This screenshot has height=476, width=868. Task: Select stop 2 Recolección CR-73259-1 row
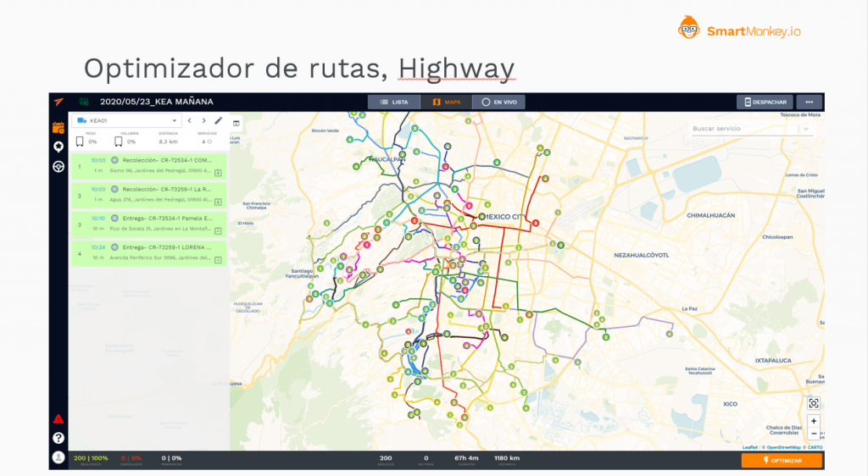pyautogui.click(x=148, y=195)
